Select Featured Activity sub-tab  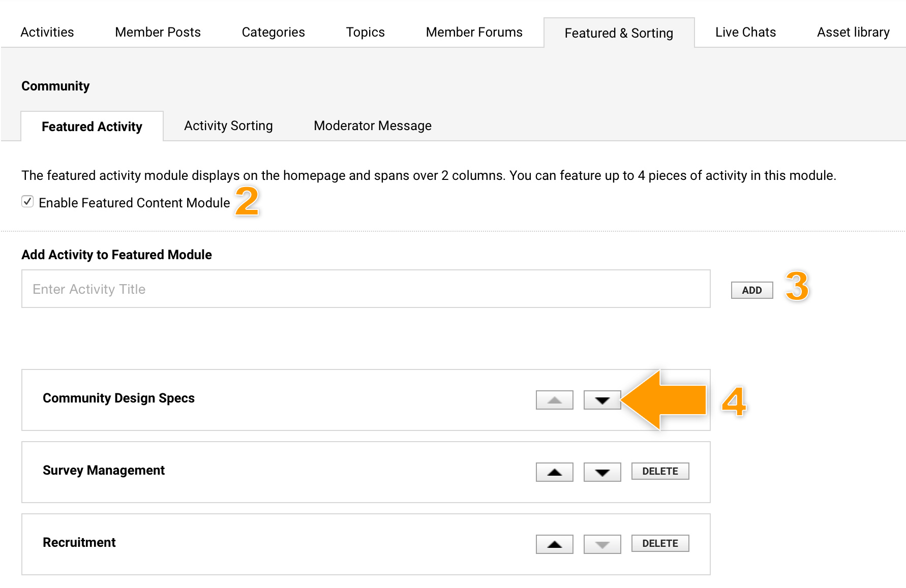click(x=92, y=127)
